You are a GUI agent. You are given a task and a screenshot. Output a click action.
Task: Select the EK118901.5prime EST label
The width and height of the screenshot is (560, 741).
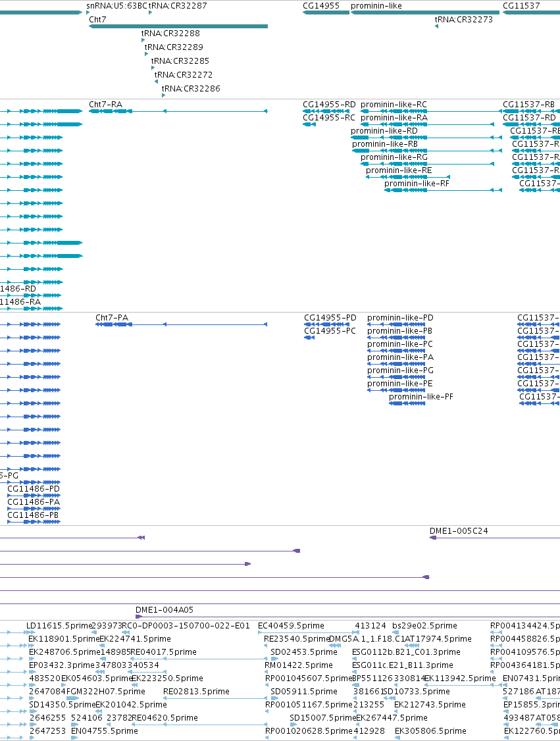tap(64, 638)
